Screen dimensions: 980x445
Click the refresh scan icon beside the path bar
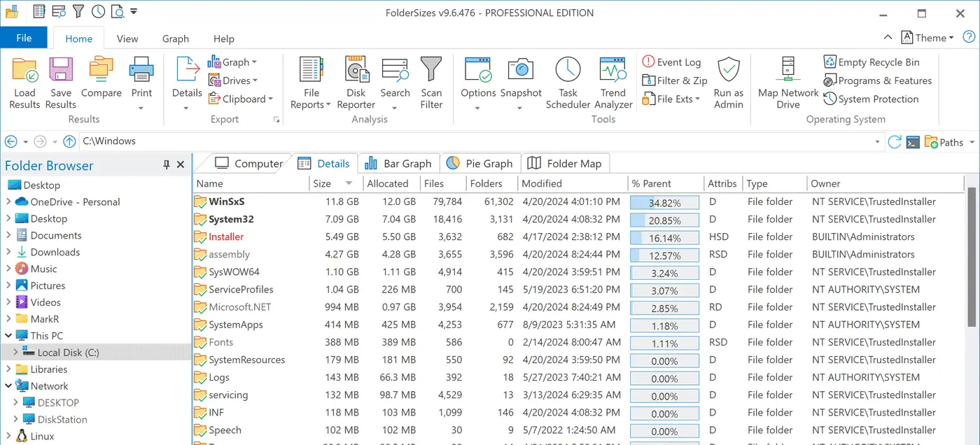(x=895, y=142)
